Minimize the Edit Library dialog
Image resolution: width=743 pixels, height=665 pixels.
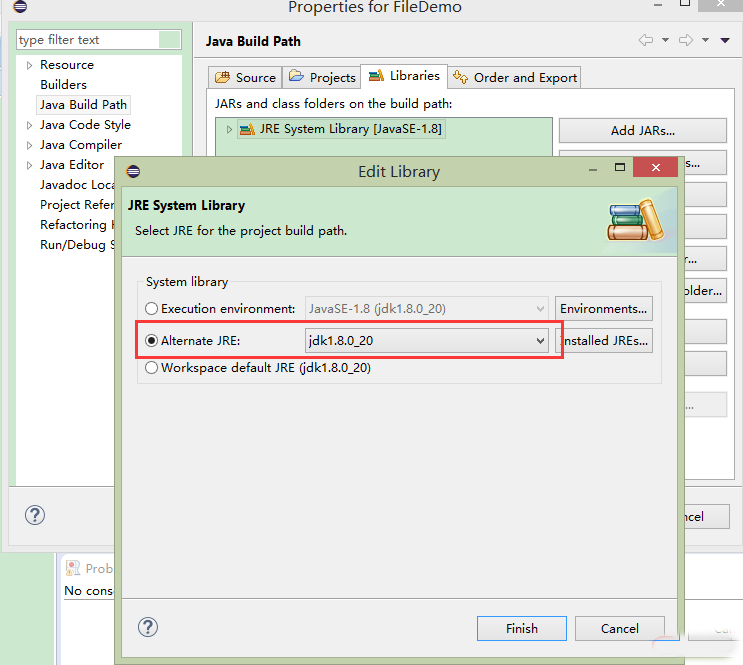click(593, 169)
